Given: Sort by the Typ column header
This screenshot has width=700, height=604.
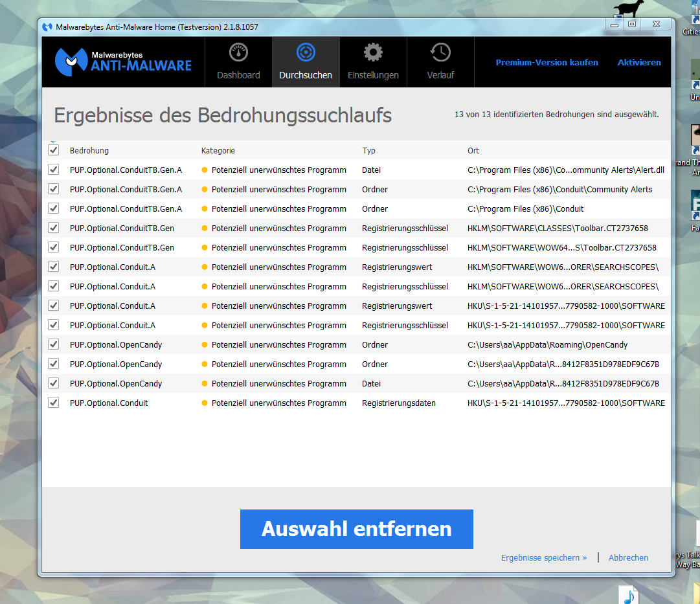Looking at the screenshot, I should pyautogui.click(x=368, y=150).
